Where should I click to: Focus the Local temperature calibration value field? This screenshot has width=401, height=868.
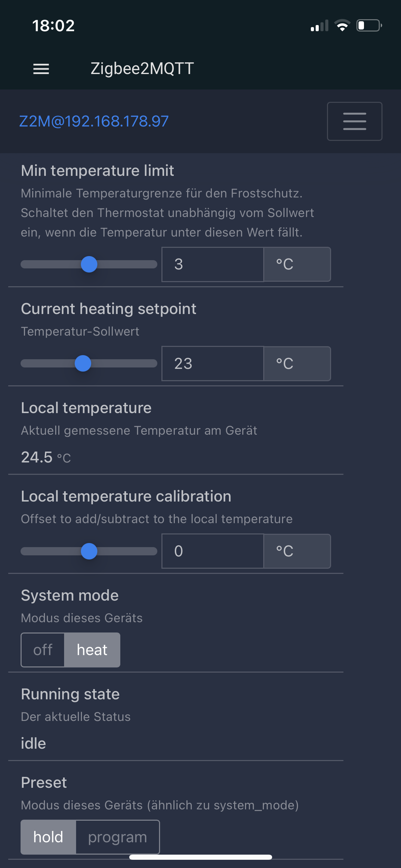click(x=212, y=551)
